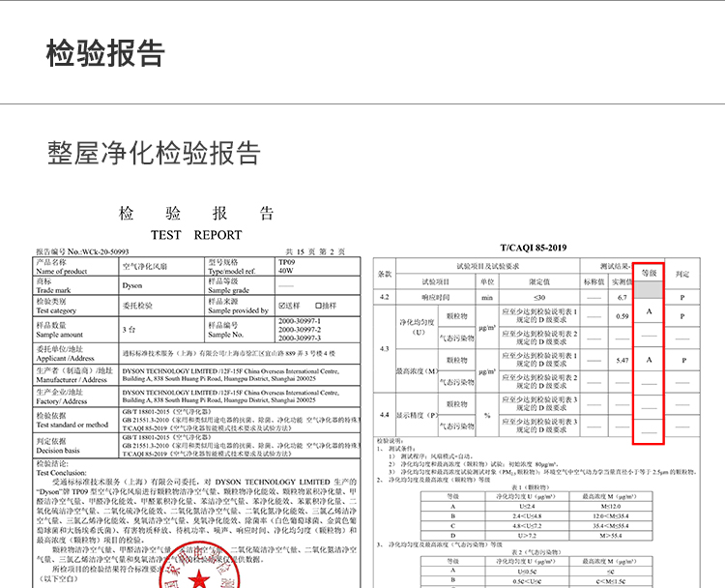The height and width of the screenshot is (588, 725).
Task: Click the grade A cell for 净化均匀度
Action: (649, 314)
